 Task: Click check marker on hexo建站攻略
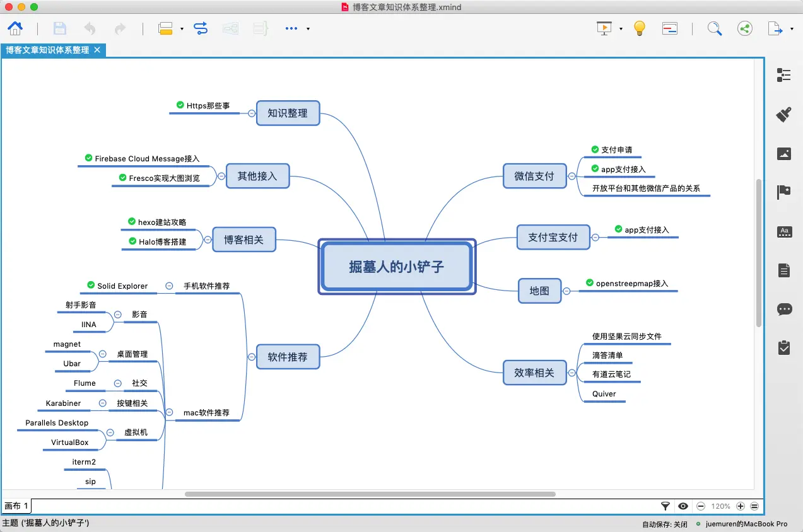[x=132, y=222]
